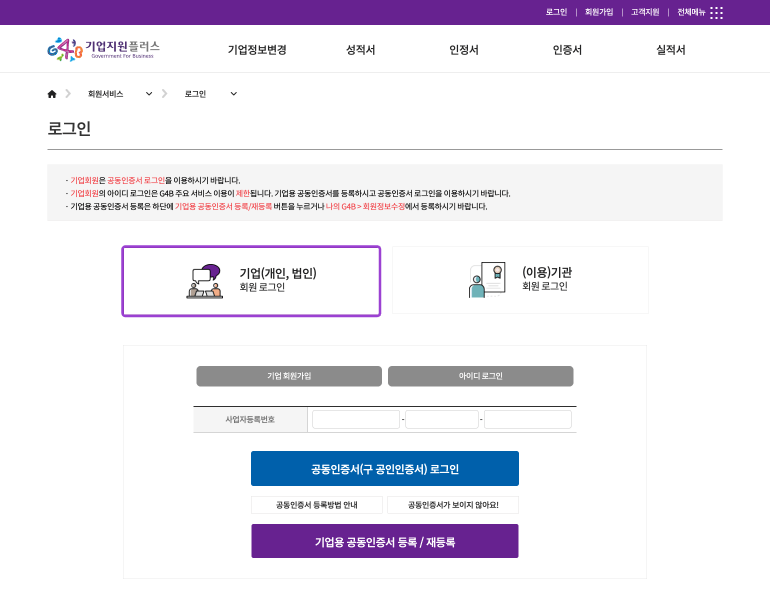Open the 인정서 menu

click(x=464, y=50)
